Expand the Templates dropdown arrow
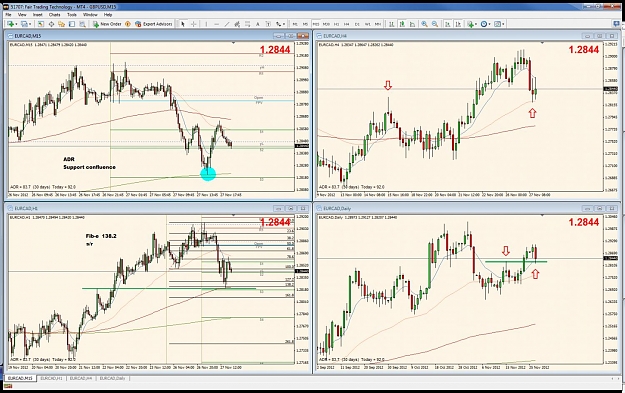Screen dimensions: 625x393 (503, 24)
